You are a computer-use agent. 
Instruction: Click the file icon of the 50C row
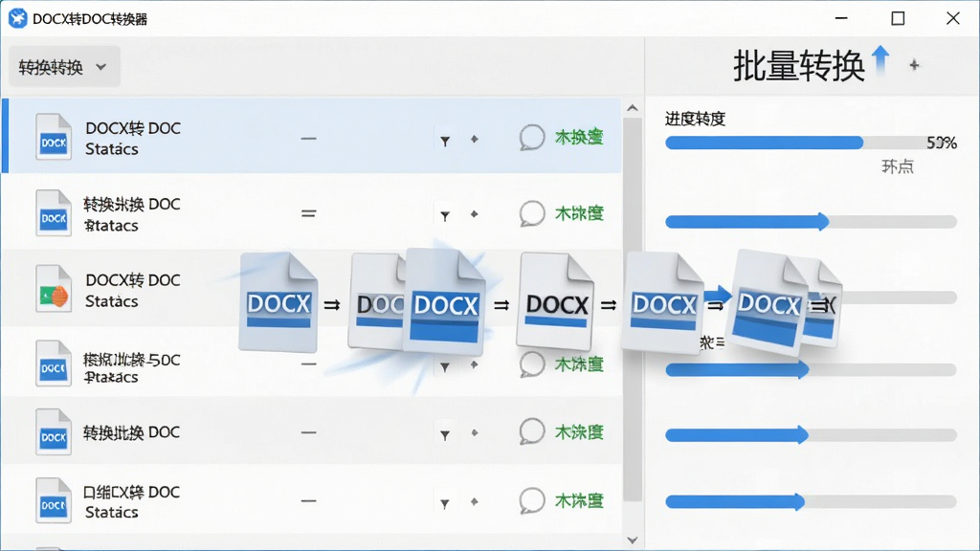[54, 364]
